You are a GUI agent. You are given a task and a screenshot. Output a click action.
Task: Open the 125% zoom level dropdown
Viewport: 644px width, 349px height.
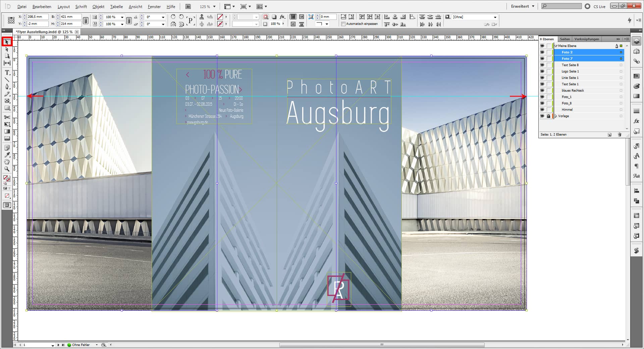(x=213, y=6)
